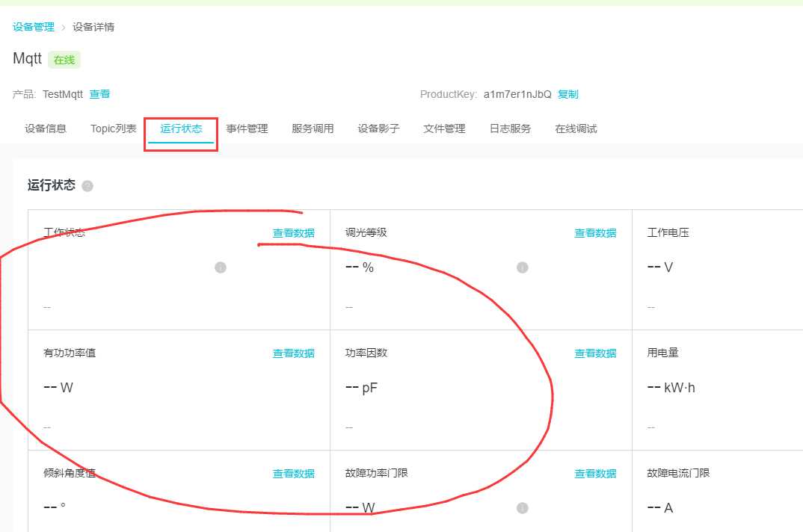Image resolution: width=803 pixels, height=532 pixels.
Task: Click the 在线 status badge
Action: click(64, 60)
